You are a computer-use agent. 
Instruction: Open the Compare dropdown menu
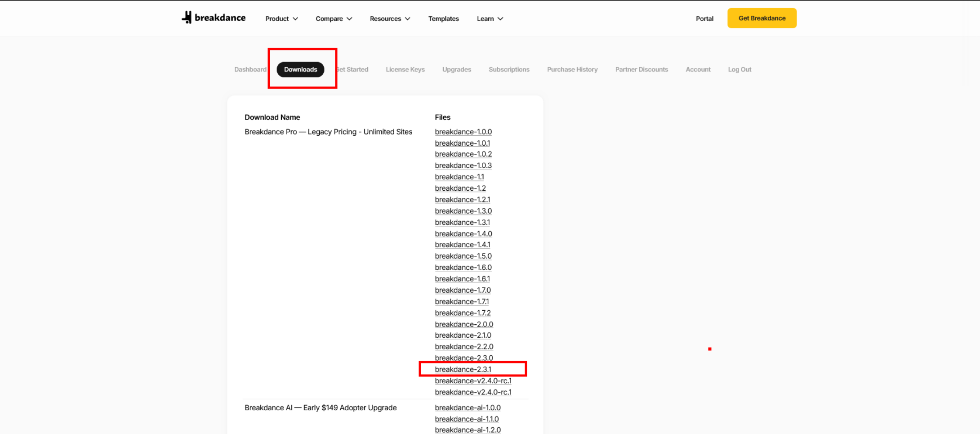coord(334,18)
